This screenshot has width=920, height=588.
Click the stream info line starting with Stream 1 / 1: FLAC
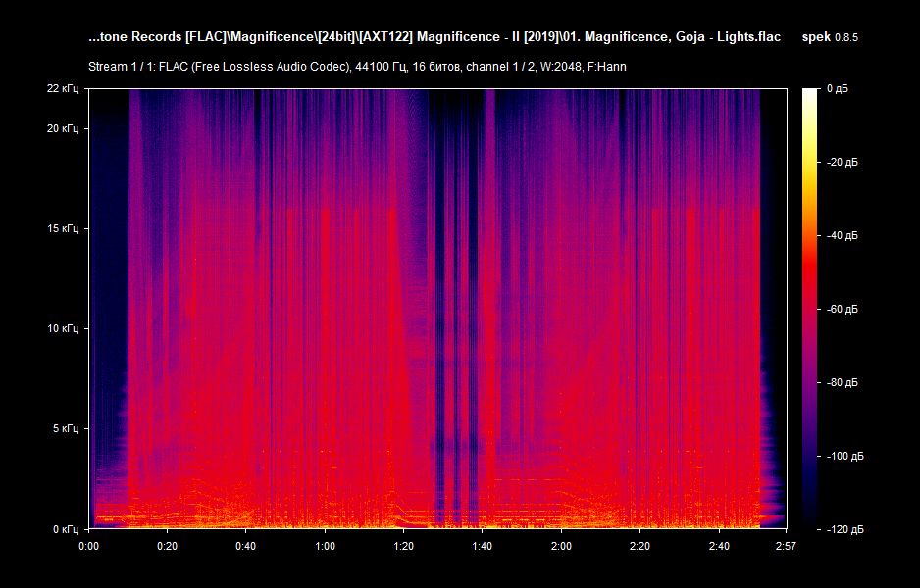[357, 67]
